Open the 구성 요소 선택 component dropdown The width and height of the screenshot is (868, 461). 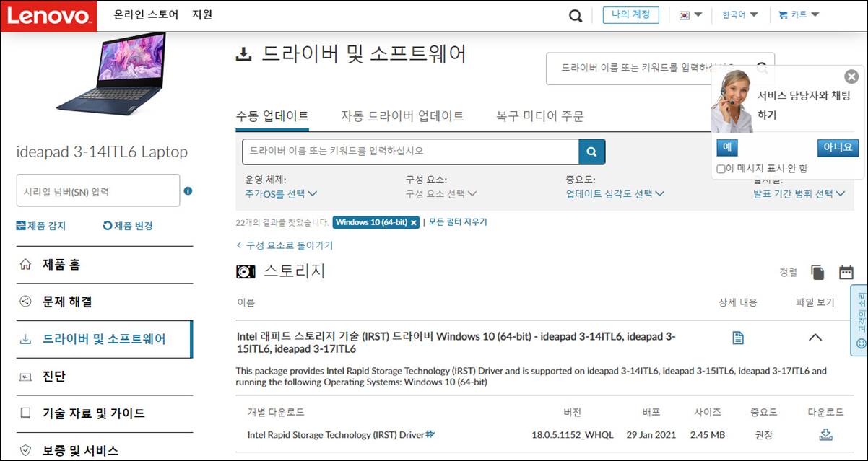pos(441,194)
